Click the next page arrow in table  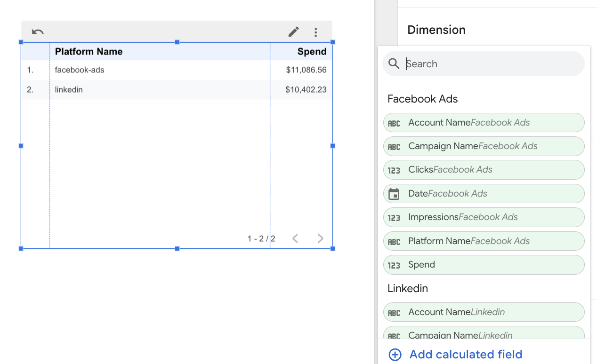pos(321,238)
